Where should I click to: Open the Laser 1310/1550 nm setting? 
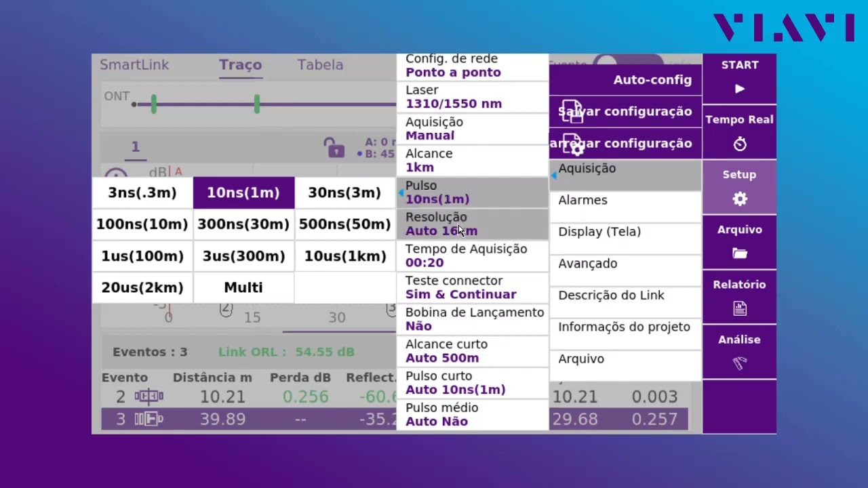(x=472, y=97)
